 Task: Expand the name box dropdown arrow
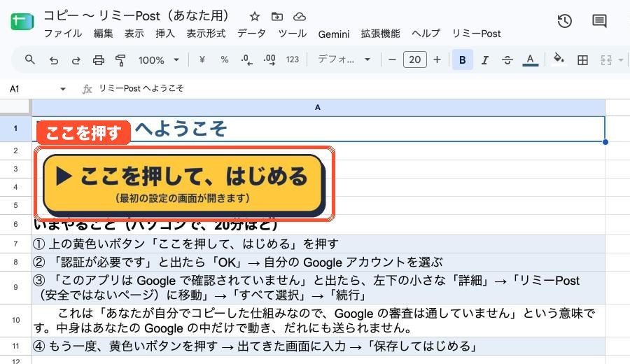(x=63, y=89)
